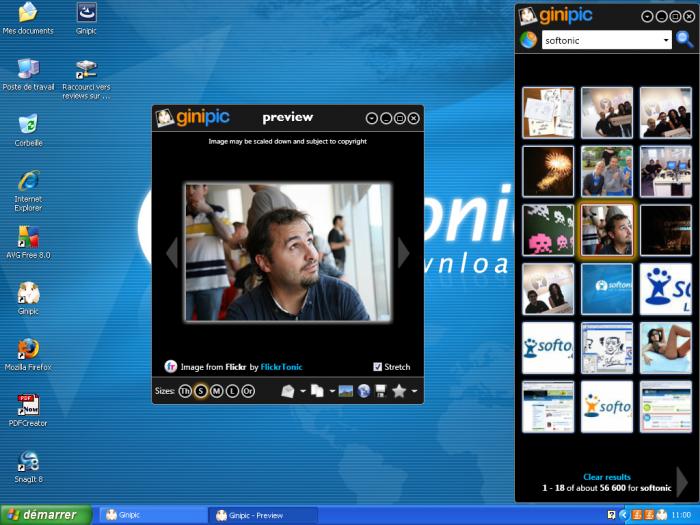Viewport: 700px width, 525px height.
Task: Open preview window menu arrow button
Action: click(371, 118)
